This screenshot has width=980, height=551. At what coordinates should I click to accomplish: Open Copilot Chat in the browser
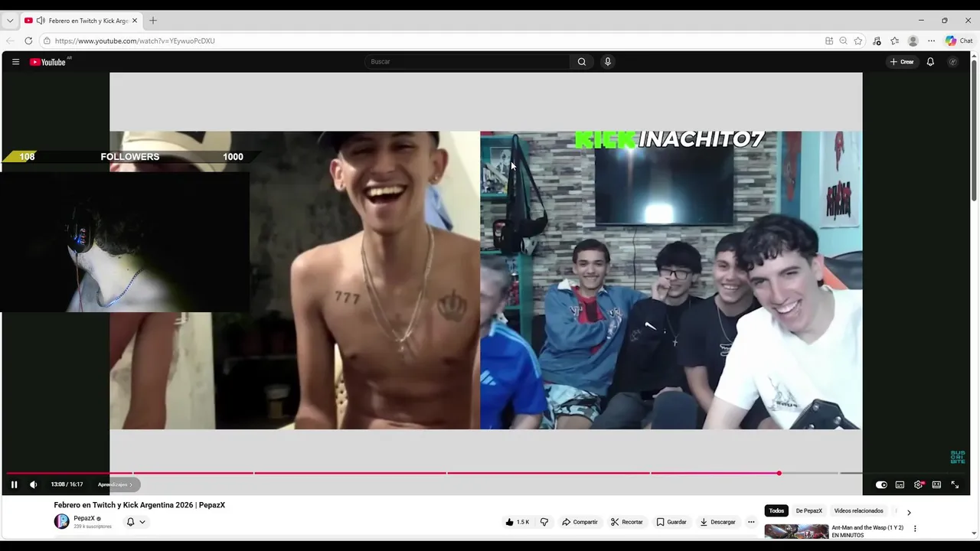(959, 41)
